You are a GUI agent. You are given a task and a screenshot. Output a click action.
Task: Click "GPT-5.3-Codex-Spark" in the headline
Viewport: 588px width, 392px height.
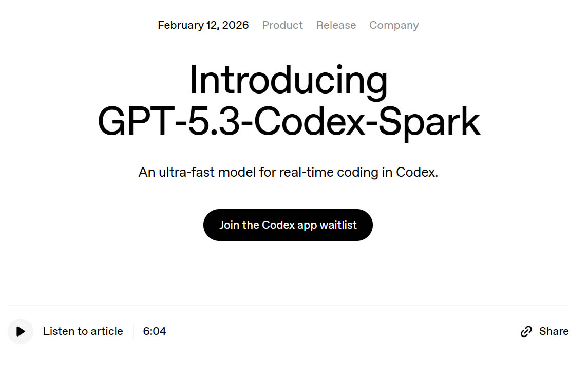click(289, 122)
